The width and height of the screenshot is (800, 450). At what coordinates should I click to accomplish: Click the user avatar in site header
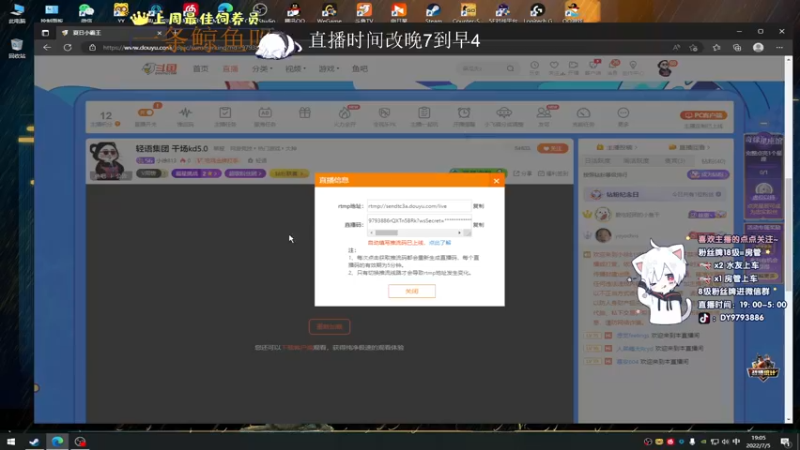point(665,68)
